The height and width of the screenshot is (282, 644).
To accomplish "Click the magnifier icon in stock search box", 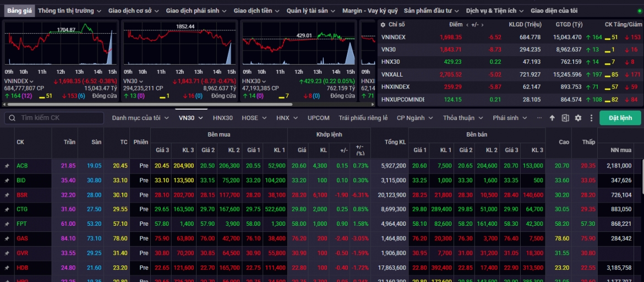I will tap(13, 118).
